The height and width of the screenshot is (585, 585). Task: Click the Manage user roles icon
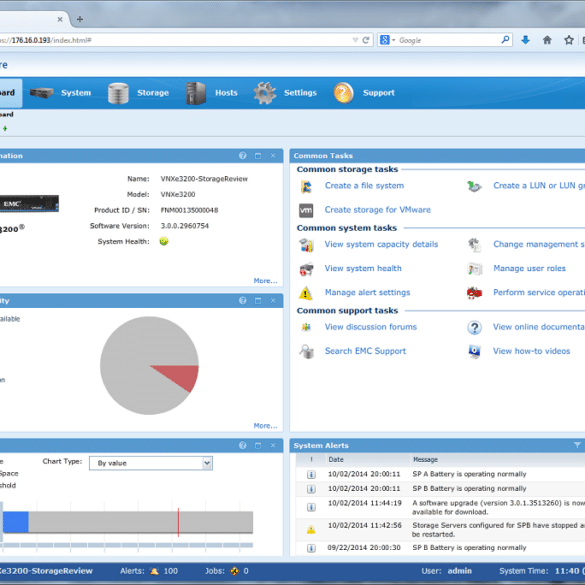[475, 269]
